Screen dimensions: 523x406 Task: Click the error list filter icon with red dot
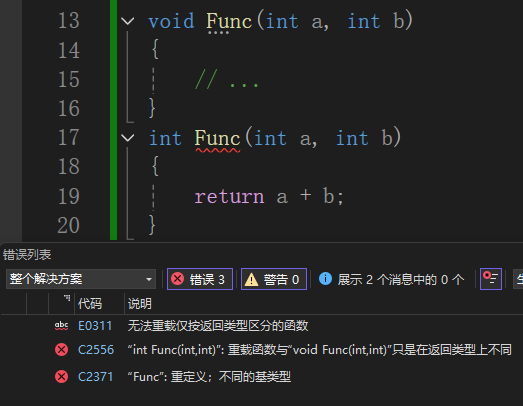[491, 279]
